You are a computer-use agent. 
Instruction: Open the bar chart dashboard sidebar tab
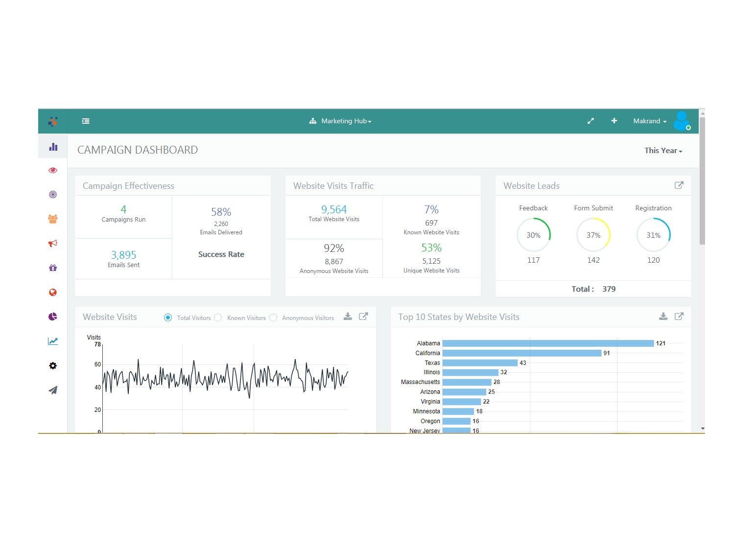point(53,146)
